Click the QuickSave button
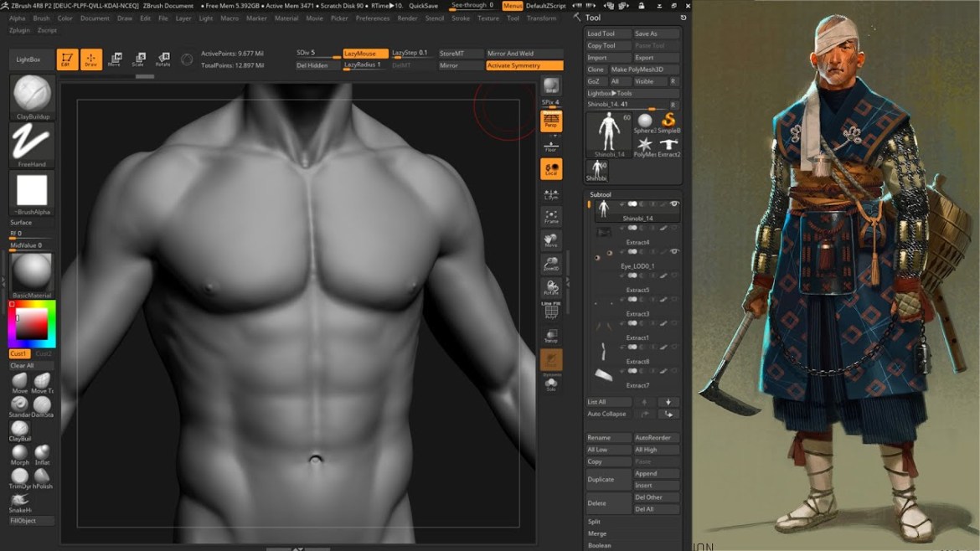 tap(423, 6)
